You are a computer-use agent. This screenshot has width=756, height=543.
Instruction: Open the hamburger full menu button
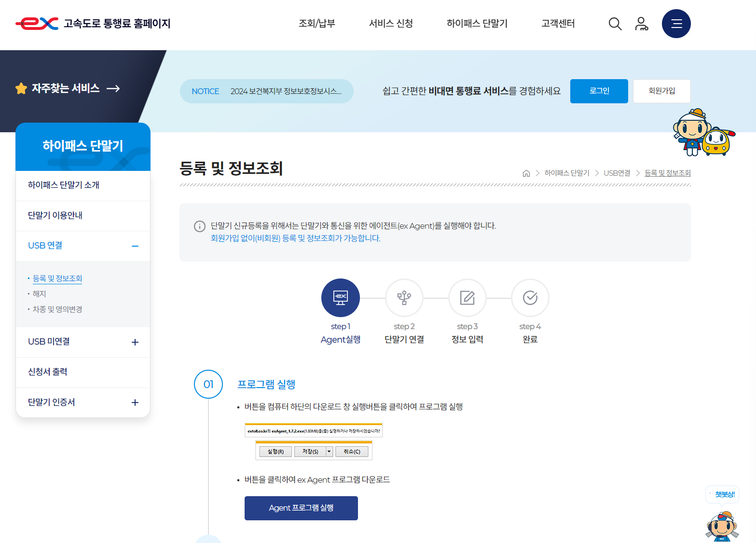(x=676, y=24)
